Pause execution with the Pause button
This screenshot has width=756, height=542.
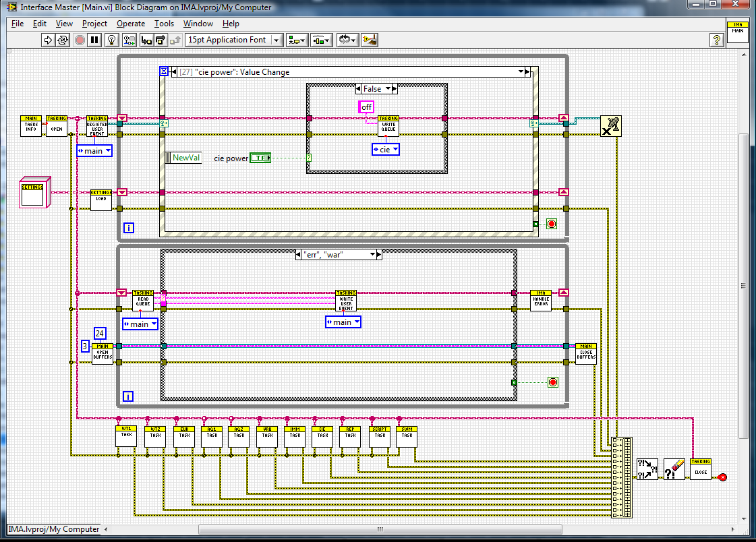click(x=94, y=40)
